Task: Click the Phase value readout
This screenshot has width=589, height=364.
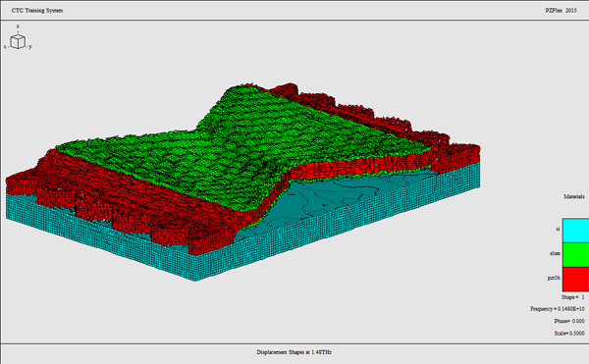Action: pos(569,321)
